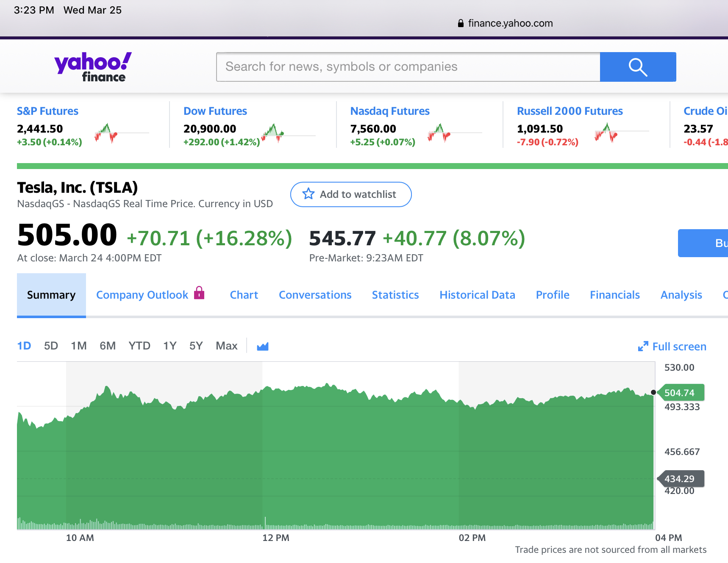728x563 pixels.
Task: Open the Dow Futures quote link
Action: click(215, 111)
